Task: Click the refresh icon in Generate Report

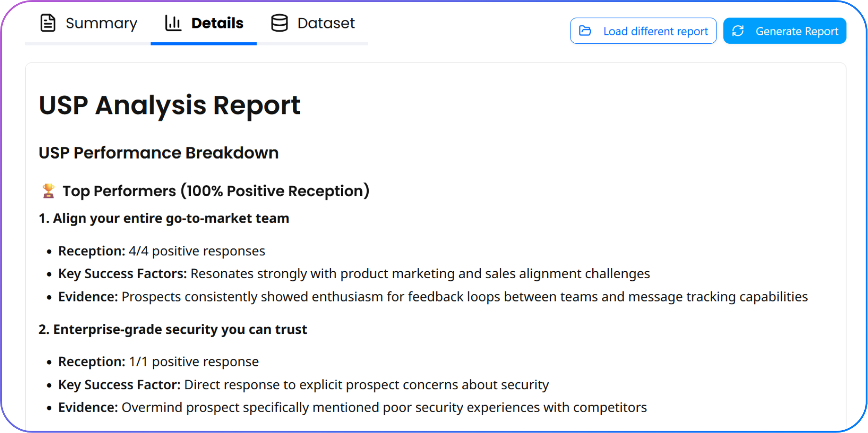Action: [x=738, y=31]
